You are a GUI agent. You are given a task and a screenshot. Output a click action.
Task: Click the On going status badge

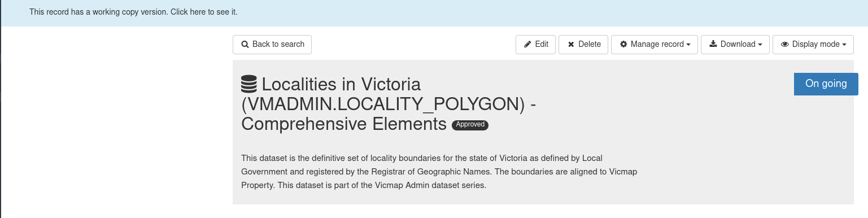pyautogui.click(x=826, y=84)
